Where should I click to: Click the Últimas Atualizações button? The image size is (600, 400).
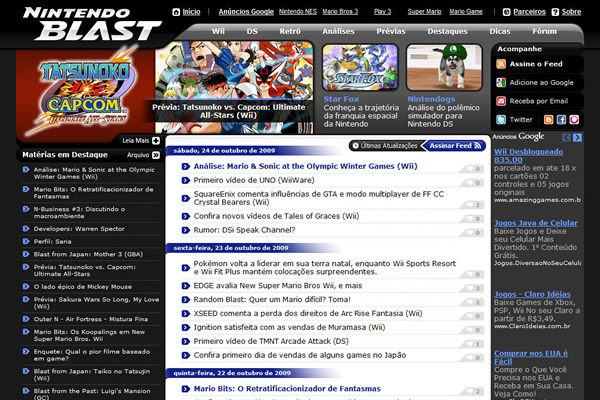(386, 145)
